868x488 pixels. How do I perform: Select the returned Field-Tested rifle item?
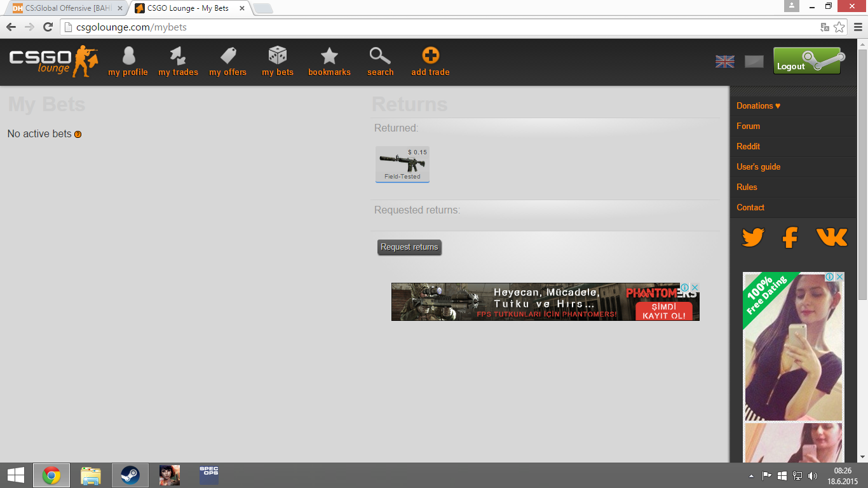pyautogui.click(x=402, y=165)
